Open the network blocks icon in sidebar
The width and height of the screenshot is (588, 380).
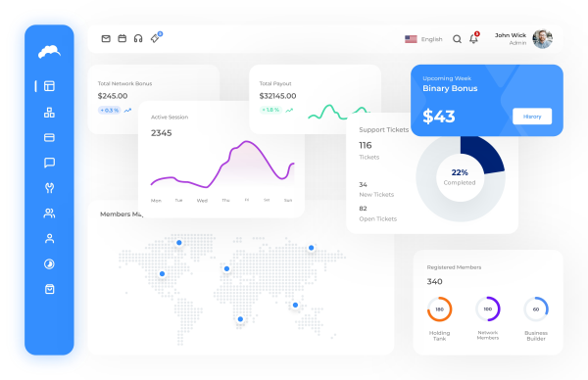coord(50,112)
